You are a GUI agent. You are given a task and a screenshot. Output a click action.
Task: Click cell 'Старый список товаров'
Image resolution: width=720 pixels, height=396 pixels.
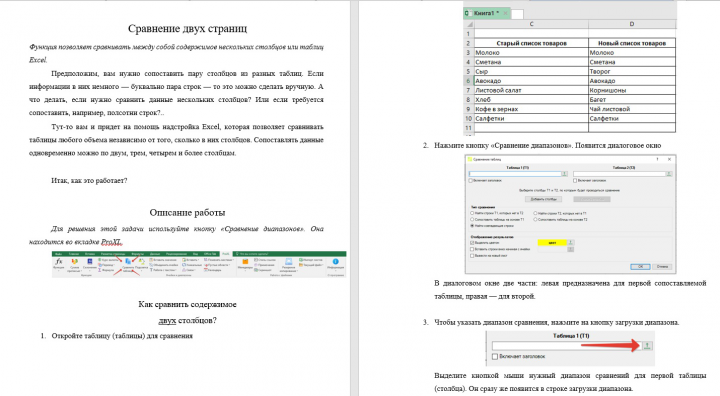[x=531, y=43]
